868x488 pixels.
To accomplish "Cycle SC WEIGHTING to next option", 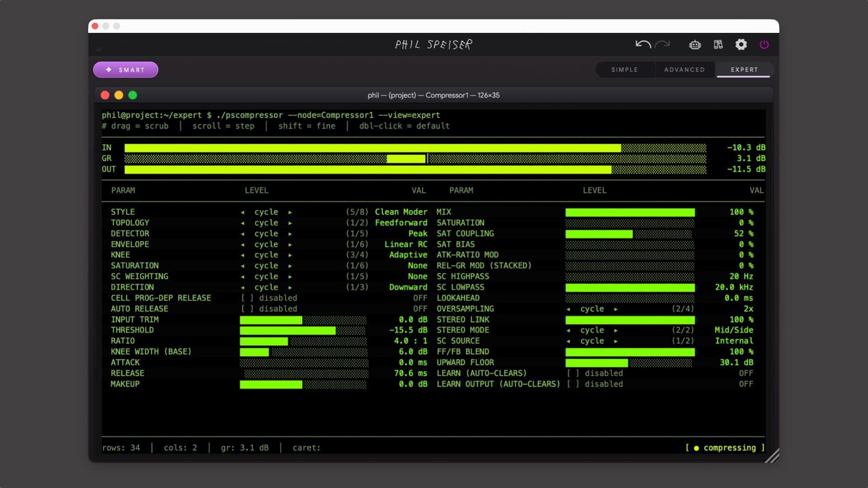I will click(x=290, y=277).
